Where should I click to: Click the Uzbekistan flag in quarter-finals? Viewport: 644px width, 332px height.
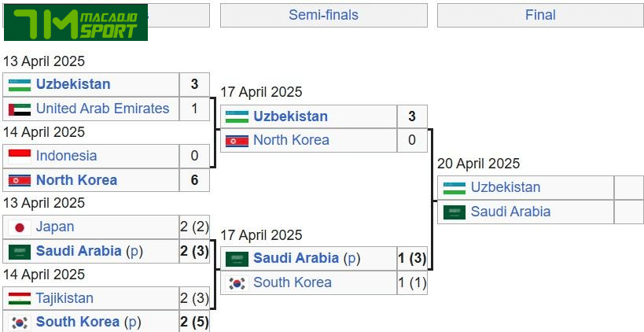20,84
